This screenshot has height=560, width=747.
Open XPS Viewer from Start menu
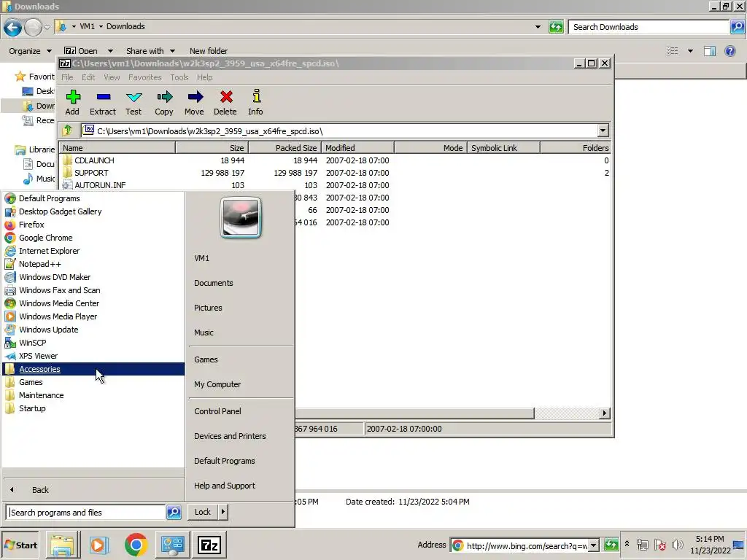[x=38, y=356]
